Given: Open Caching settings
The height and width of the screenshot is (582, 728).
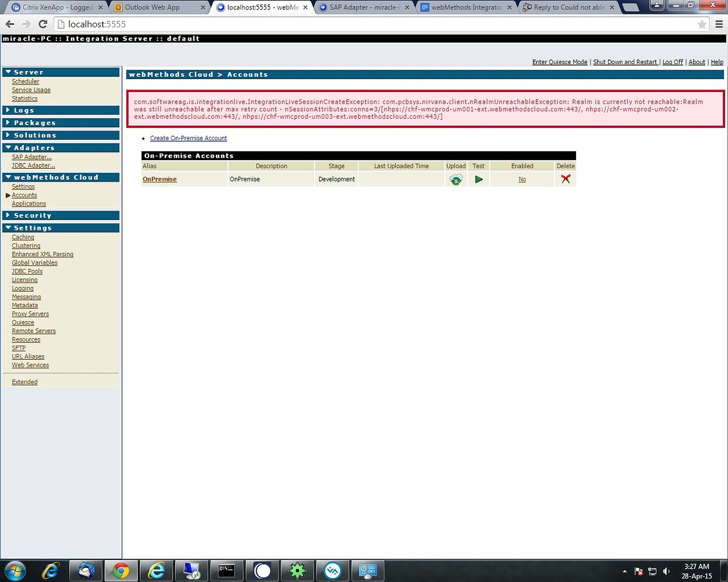Looking at the screenshot, I should pos(23,237).
